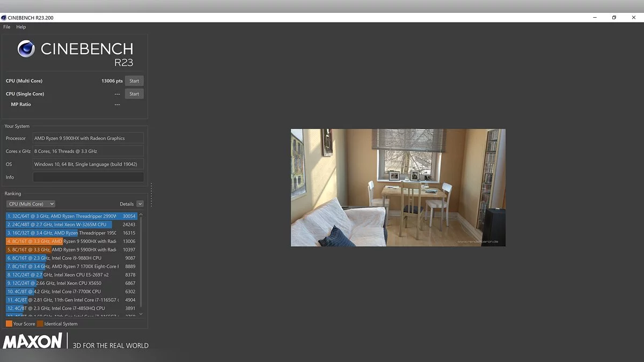Open the Help menu
644x362 pixels.
click(21, 27)
